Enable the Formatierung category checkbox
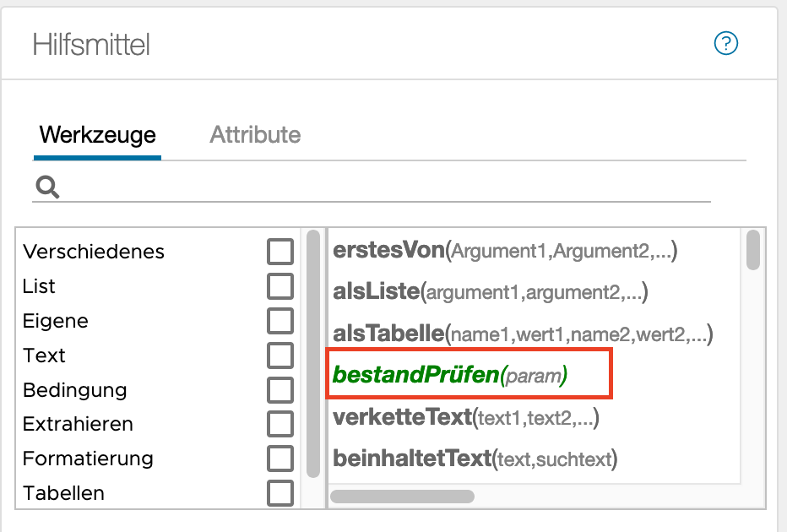The height and width of the screenshot is (532, 787). 280,459
